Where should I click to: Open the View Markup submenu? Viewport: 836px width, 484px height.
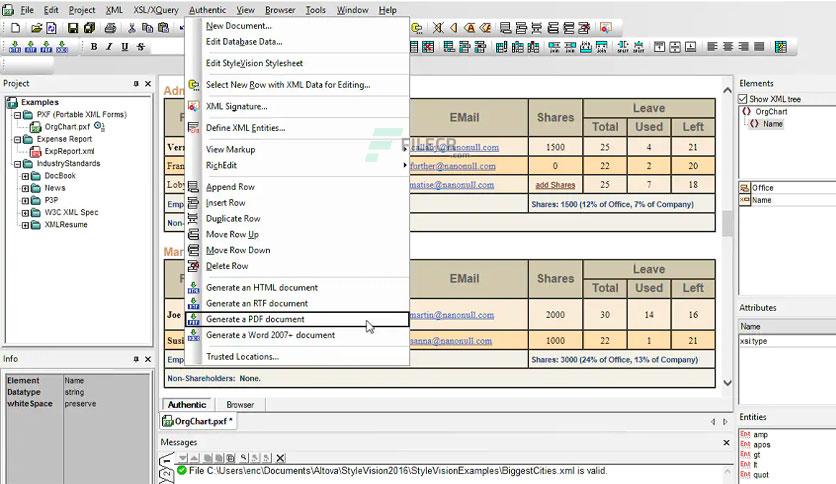297,150
